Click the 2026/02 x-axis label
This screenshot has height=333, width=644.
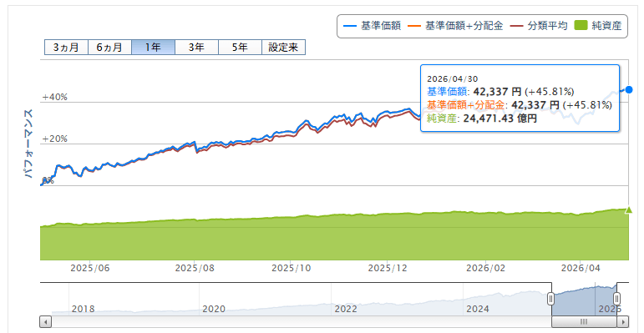click(x=485, y=269)
